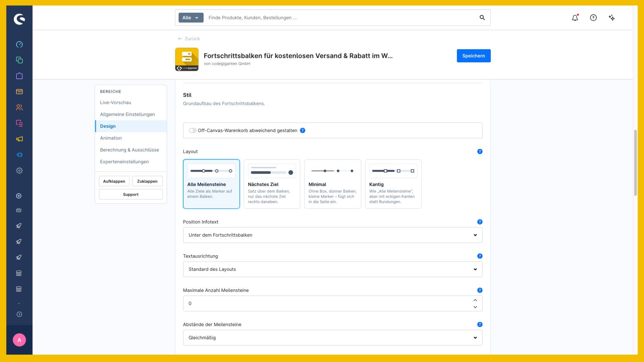This screenshot has width=644, height=362.
Task: Show help tooltip for Position Infotext
Action: [x=480, y=222]
